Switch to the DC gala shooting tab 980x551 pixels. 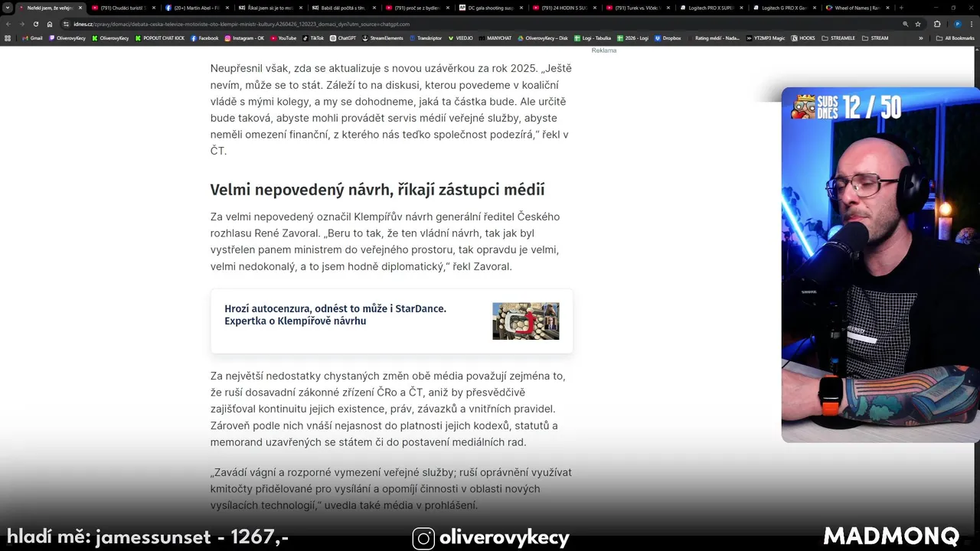tap(491, 8)
